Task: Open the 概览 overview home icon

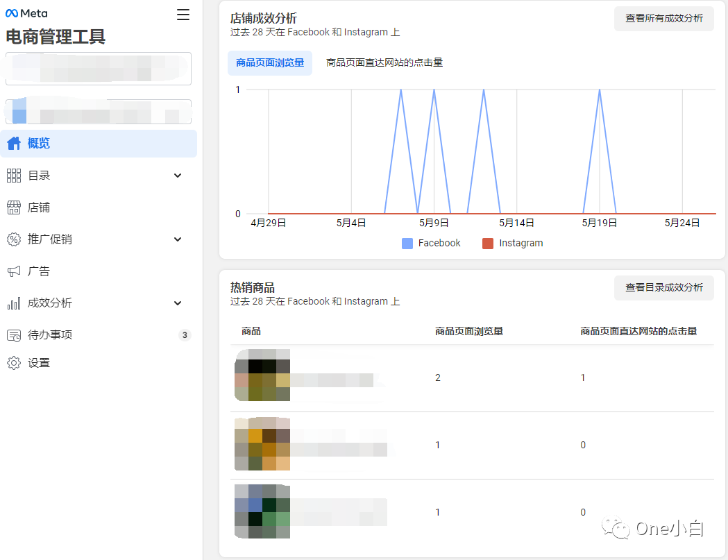Action: point(13,143)
